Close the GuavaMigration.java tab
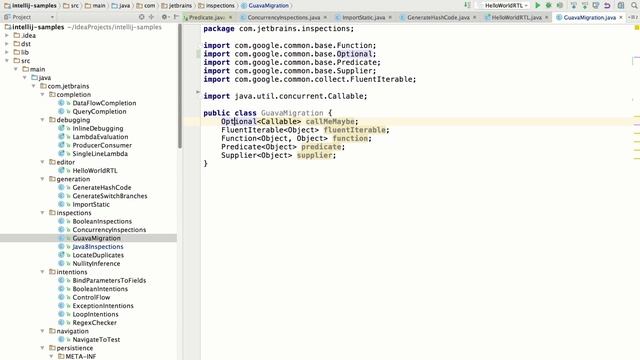 [621, 18]
